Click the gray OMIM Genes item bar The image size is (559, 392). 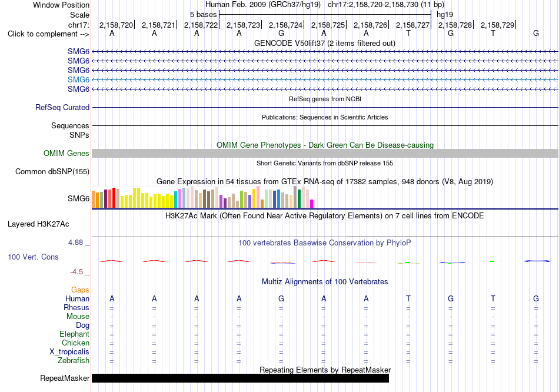point(325,154)
